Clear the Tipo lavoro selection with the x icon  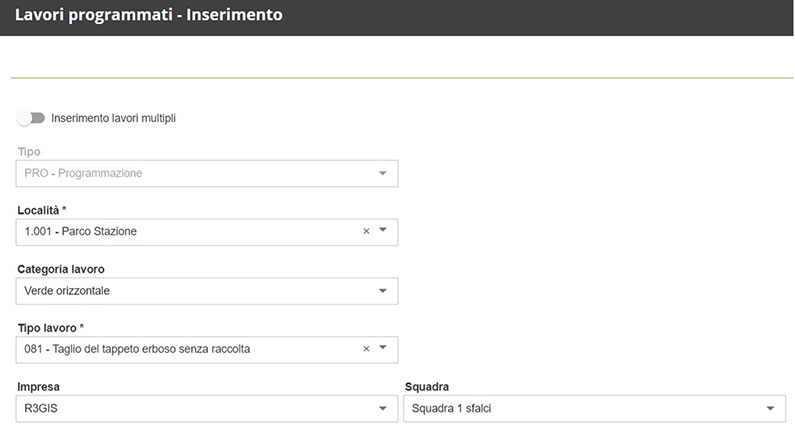[366, 349]
